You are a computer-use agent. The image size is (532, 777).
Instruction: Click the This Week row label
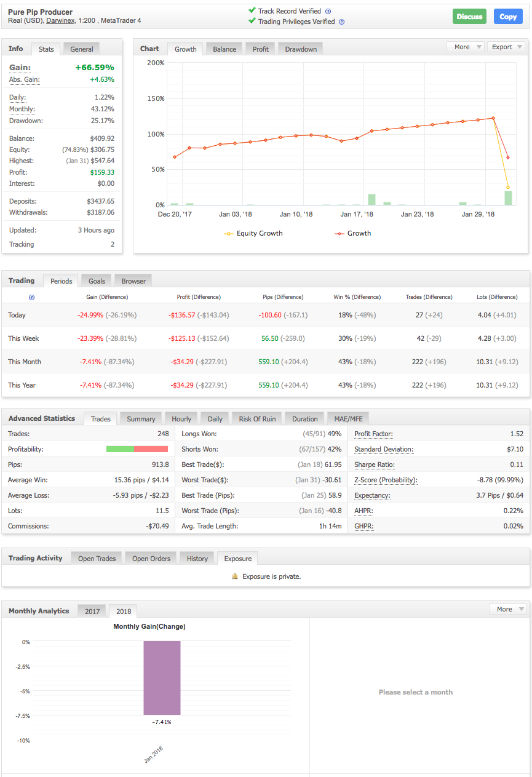23,338
